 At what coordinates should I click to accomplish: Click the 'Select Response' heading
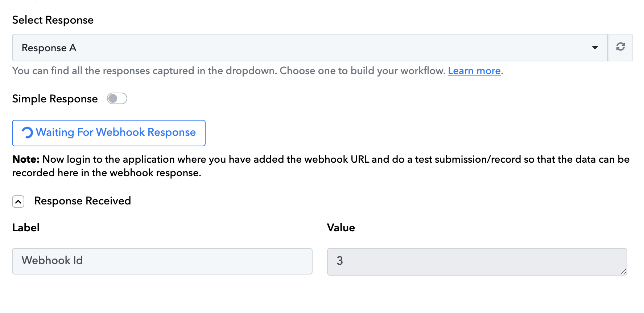[53, 20]
